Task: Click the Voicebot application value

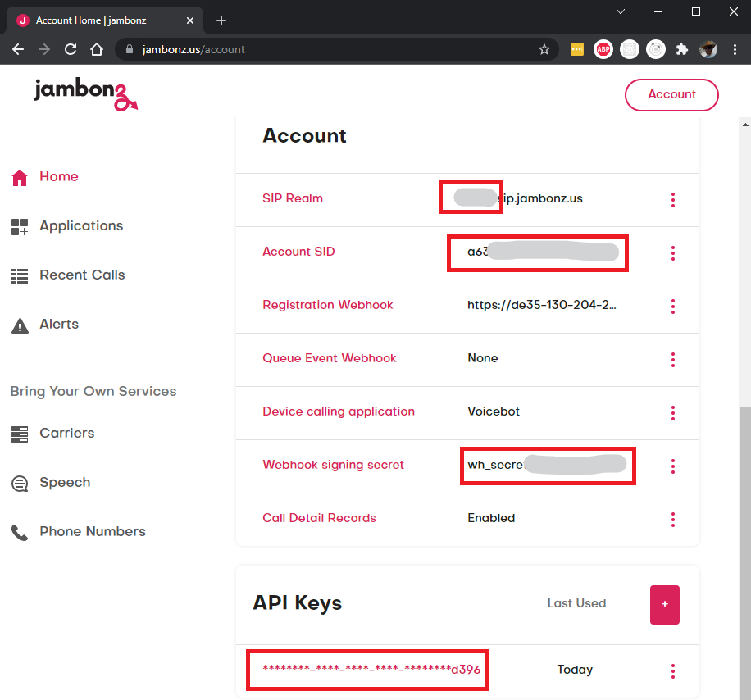Action: (494, 411)
